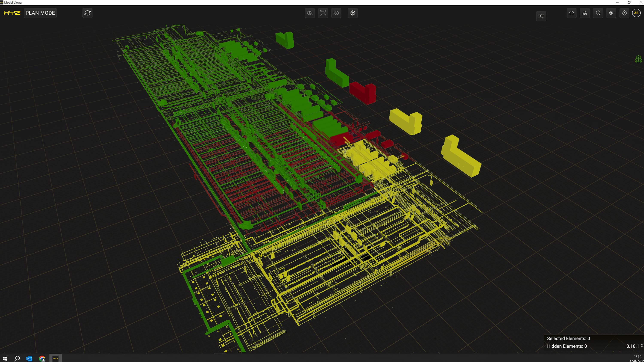
Task: Open the filter settings sliders panel
Action: click(x=541, y=15)
